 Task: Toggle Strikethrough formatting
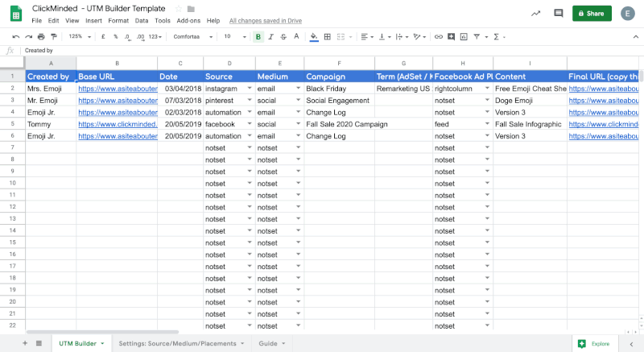(x=283, y=36)
